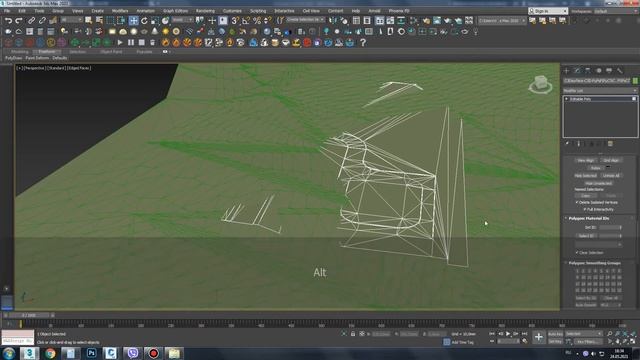Click the green Play icon in toolbar
The image size is (640, 360).
pos(120,42)
